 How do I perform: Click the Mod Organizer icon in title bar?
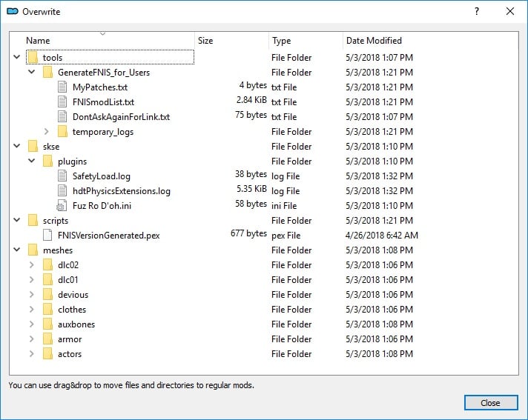click(13, 11)
